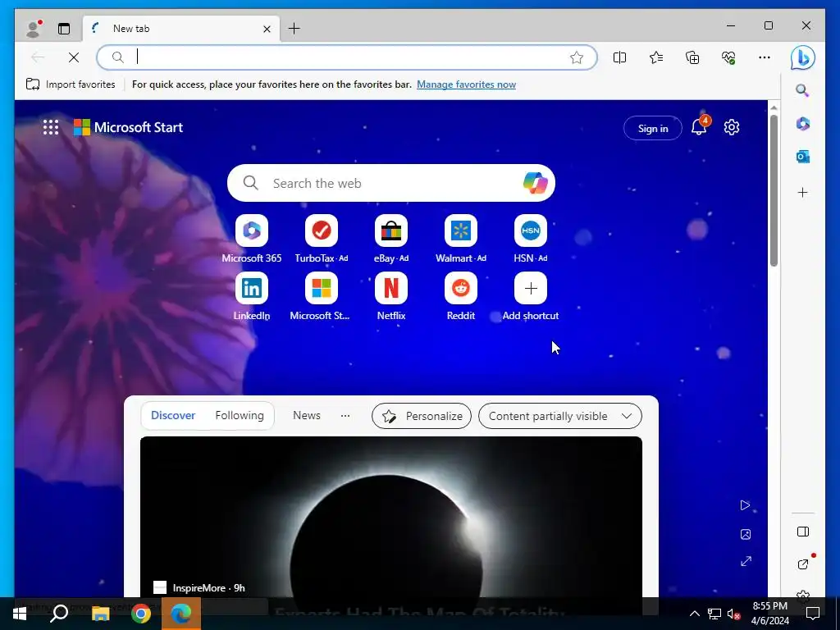Open the Action Center notifications
840x630 pixels.
pos(813,614)
